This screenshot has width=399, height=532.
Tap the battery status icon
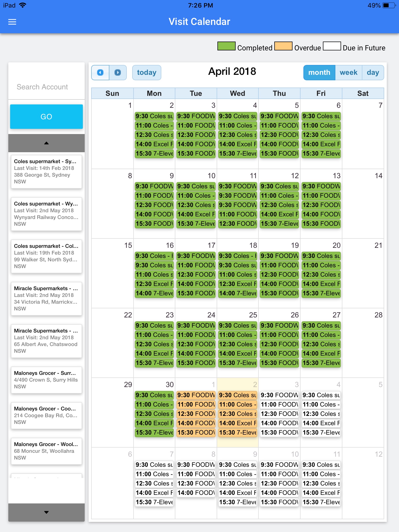click(389, 5)
